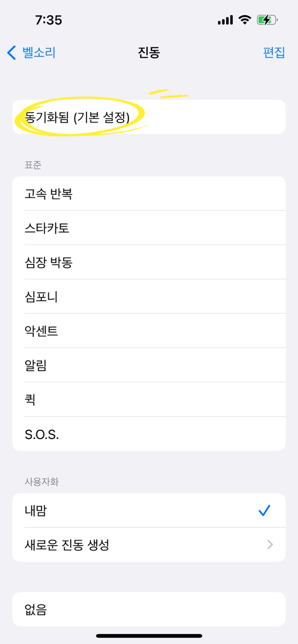
Task: Tap the blue checkmark next to 내맘
Action: (264, 510)
